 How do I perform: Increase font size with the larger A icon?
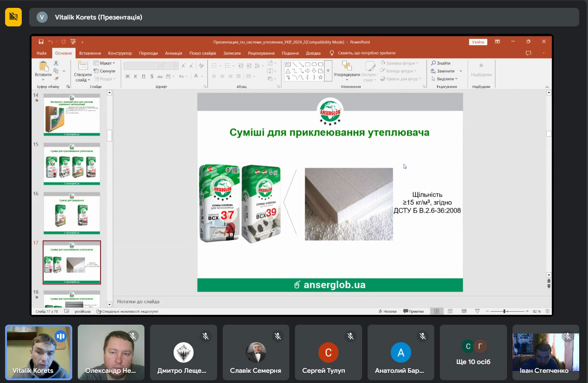tap(184, 66)
